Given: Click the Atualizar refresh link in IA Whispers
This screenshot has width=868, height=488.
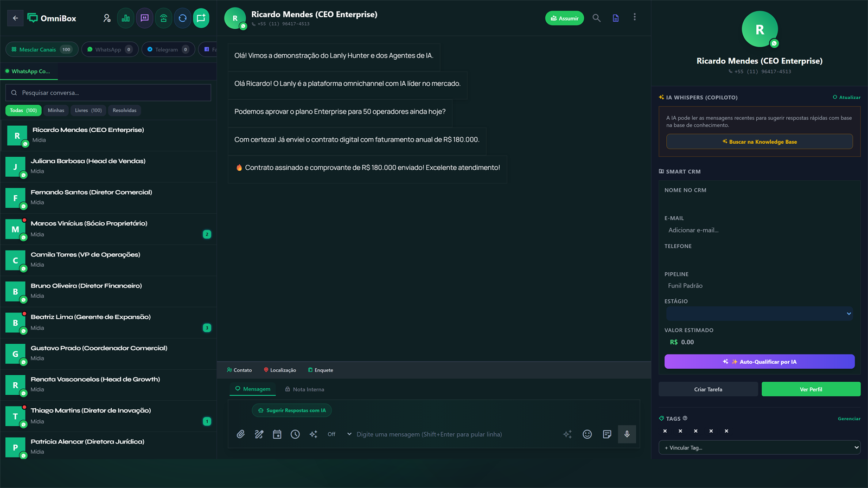Looking at the screenshot, I should [x=847, y=98].
